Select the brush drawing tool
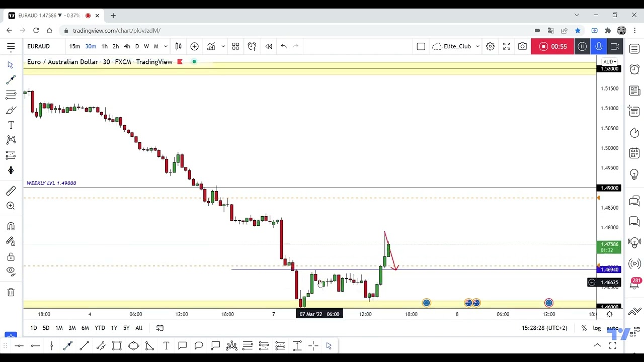The width and height of the screenshot is (644, 362). tap(11, 110)
